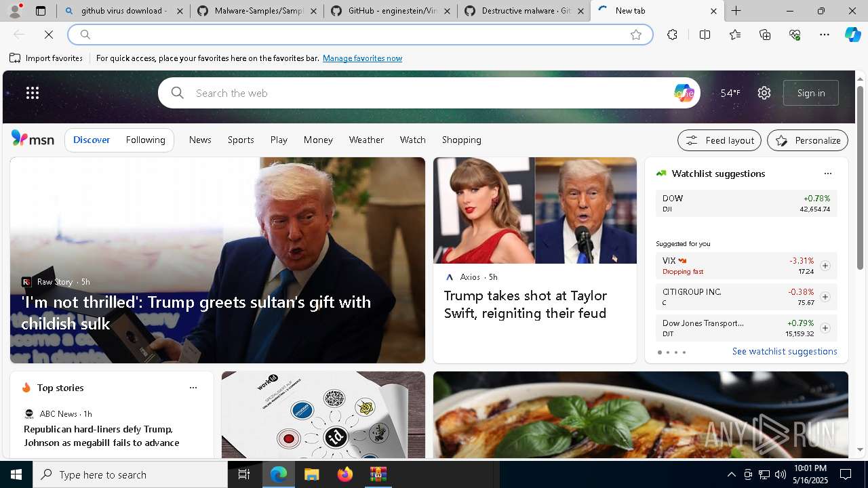
Task: Open the WinRAR icon in the taskbar
Action: pyautogui.click(x=378, y=474)
